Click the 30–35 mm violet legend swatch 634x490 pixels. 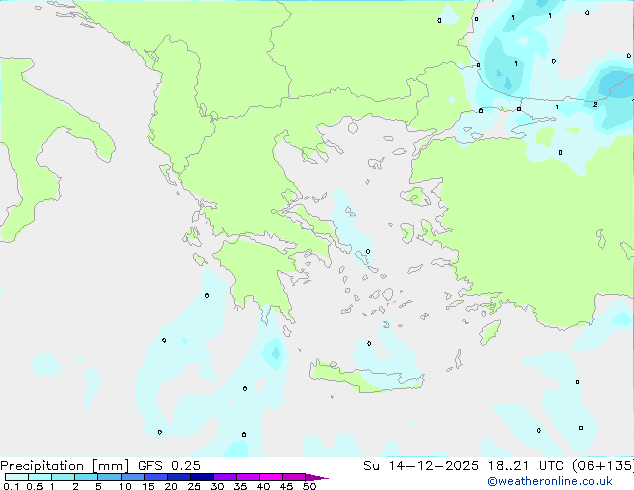point(225,477)
